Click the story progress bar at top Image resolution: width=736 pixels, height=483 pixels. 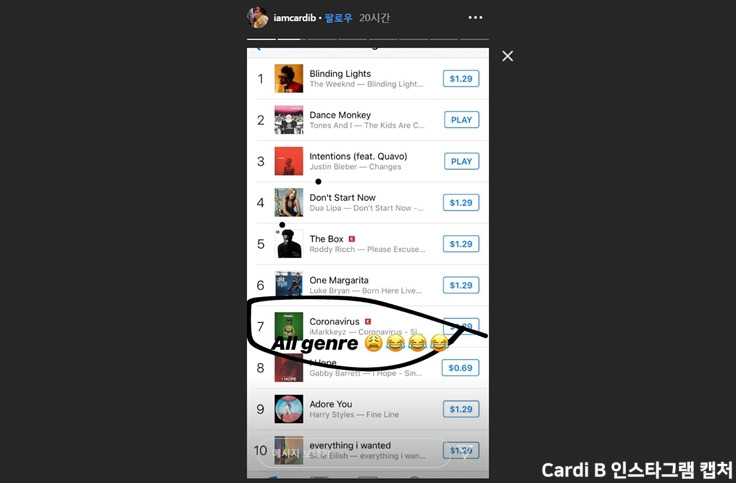click(x=368, y=39)
